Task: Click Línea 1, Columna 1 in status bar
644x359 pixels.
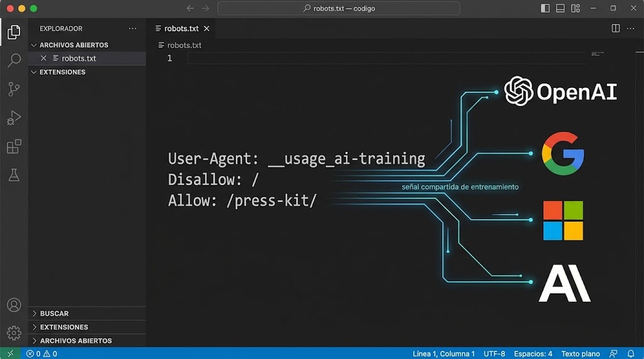Action: click(444, 354)
